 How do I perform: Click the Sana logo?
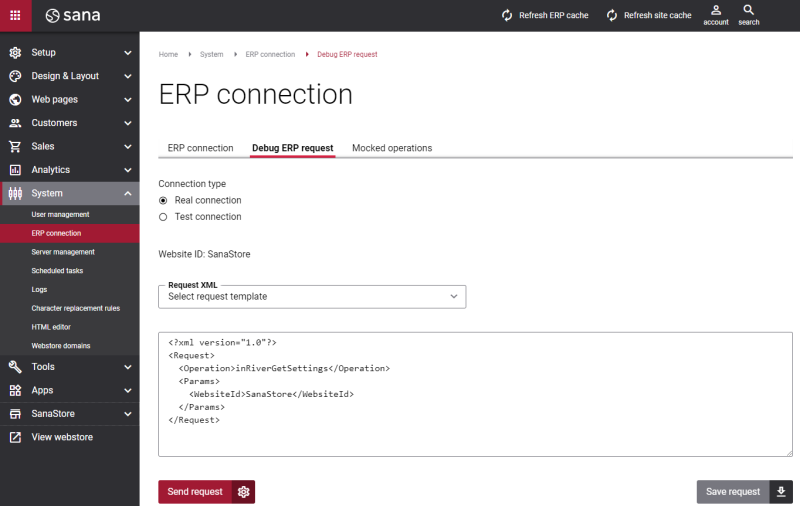point(73,15)
